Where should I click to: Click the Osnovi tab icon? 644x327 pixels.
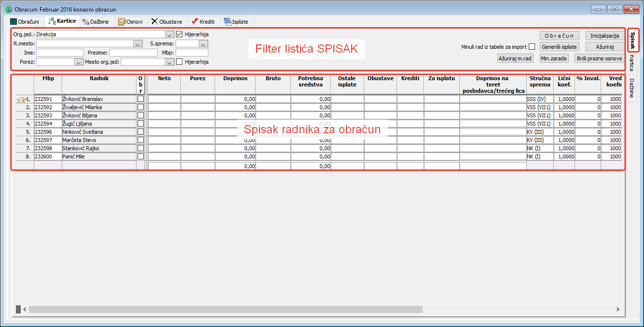coord(122,22)
